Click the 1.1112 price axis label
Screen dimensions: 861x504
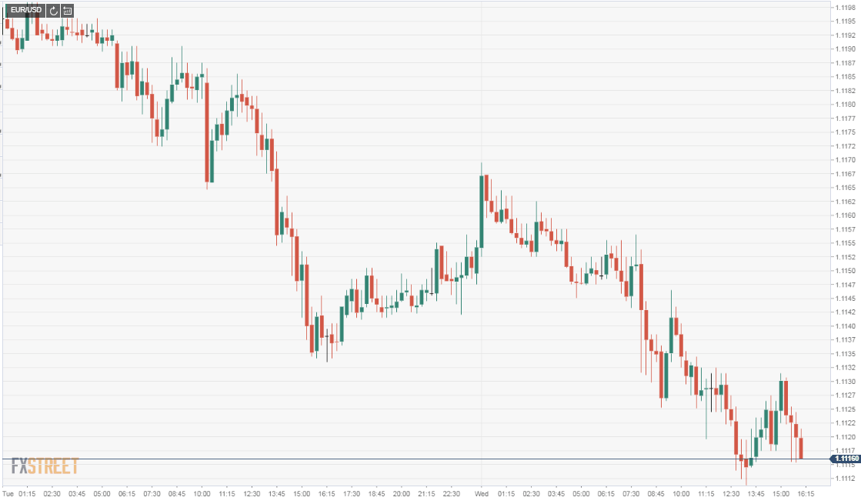pyautogui.click(x=844, y=479)
